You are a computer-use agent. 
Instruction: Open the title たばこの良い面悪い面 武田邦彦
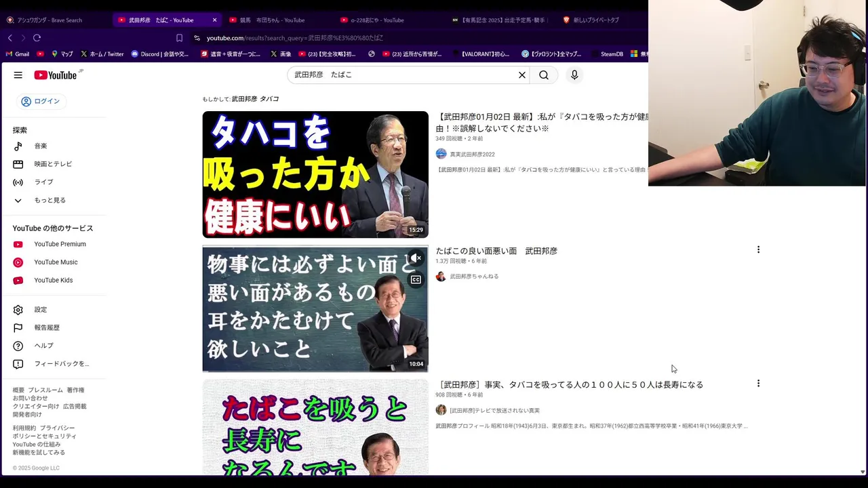(496, 251)
